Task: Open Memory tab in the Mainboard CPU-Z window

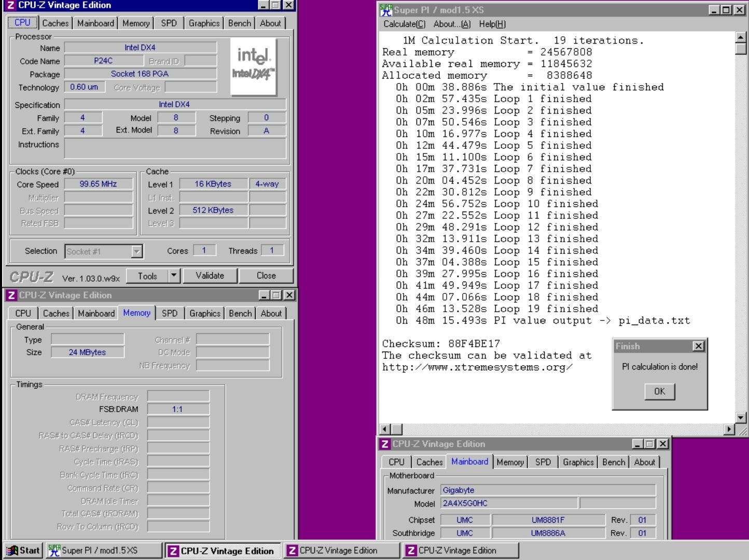Action: point(510,462)
